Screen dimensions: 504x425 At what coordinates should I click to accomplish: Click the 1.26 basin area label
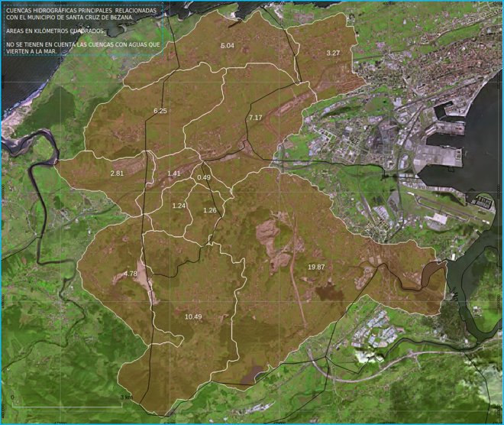[210, 210]
